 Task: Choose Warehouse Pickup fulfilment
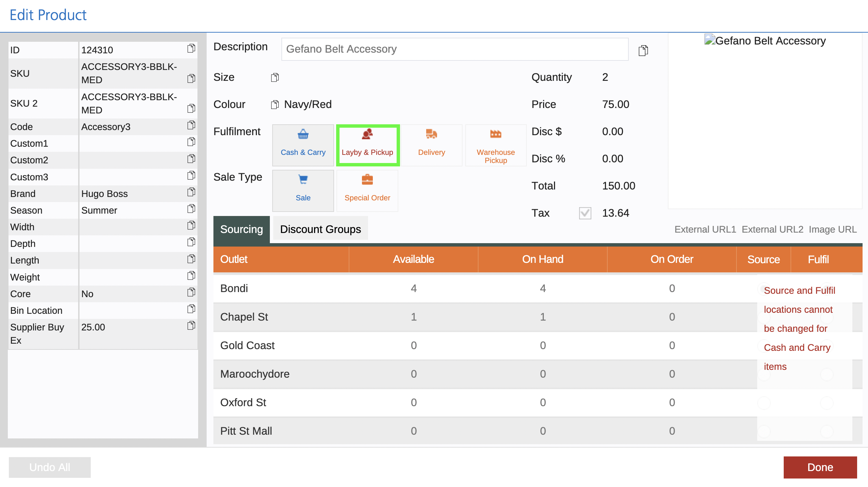coord(496,145)
